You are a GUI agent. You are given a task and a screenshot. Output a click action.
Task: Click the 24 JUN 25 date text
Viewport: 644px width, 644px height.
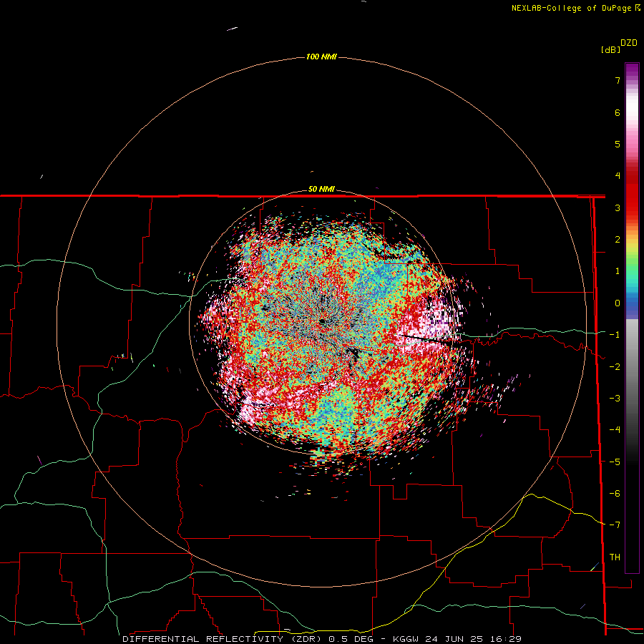(x=454, y=639)
